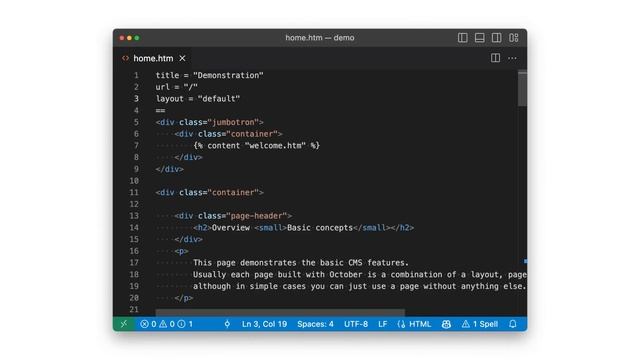This screenshot has height=360, width=640.
Task: Click the macOS yellow minimize button
Action: [x=129, y=38]
